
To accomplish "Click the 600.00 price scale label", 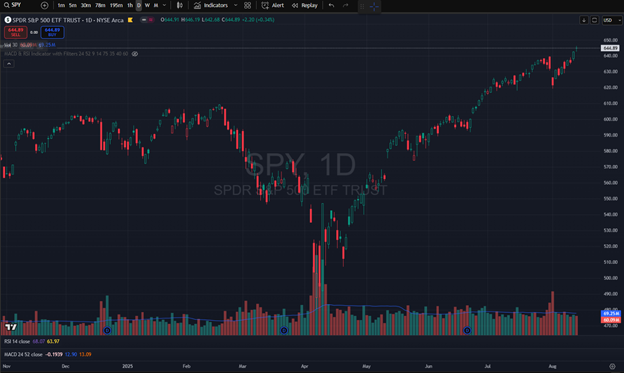I will [x=611, y=119].
